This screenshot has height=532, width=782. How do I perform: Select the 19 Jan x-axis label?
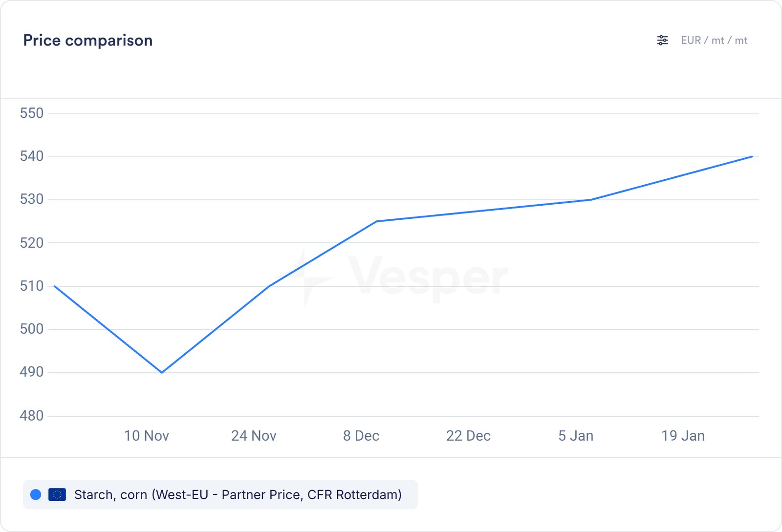[x=683, y=436]
